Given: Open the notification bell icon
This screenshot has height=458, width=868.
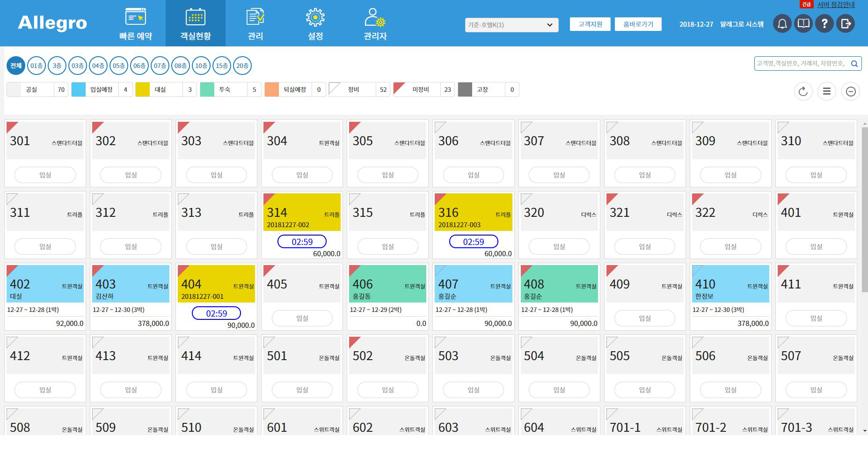Looking at the screenshot, I should point(782,24).
